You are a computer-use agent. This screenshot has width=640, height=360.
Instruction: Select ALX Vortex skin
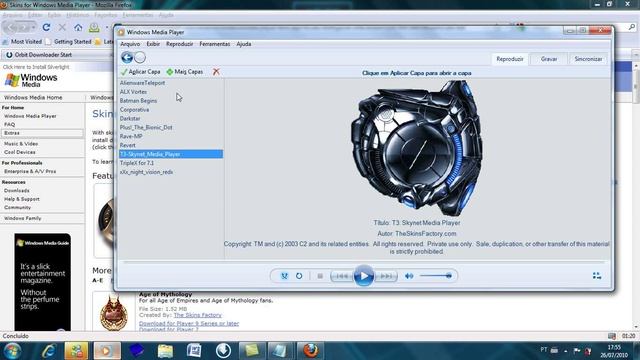[x=171, y=92]
